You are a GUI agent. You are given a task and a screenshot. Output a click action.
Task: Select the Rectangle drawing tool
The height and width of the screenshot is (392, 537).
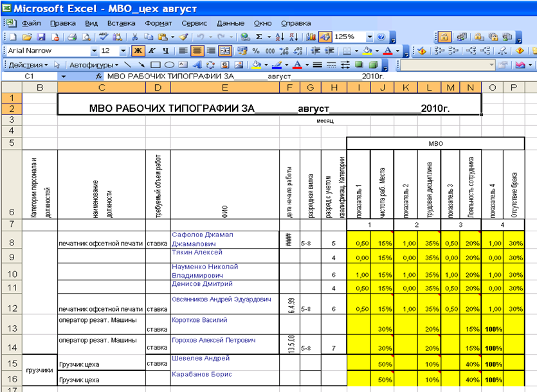tap(156, 65)
